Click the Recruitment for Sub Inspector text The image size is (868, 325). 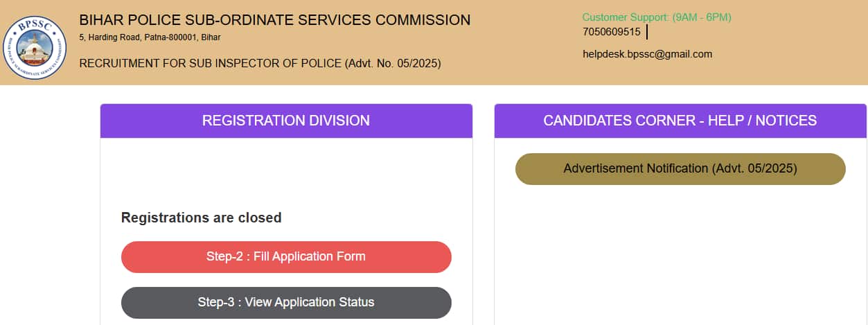[x=211, y=64]
